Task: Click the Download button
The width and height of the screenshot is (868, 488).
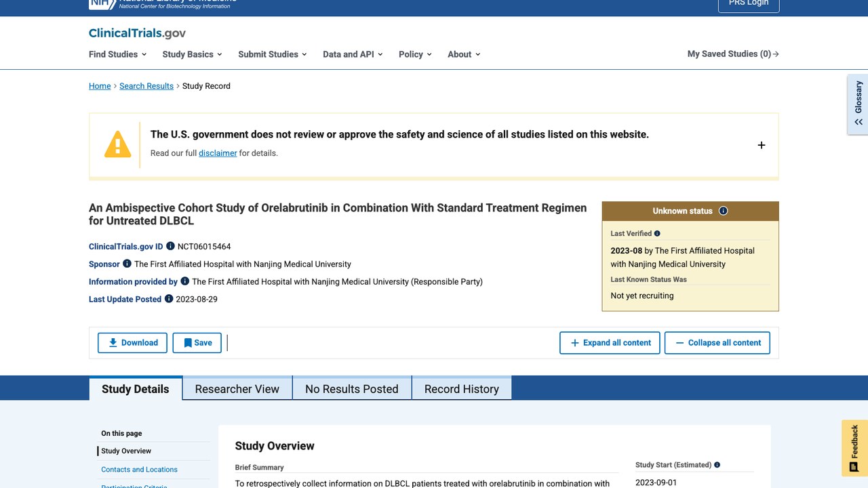Action: [132, 343]
